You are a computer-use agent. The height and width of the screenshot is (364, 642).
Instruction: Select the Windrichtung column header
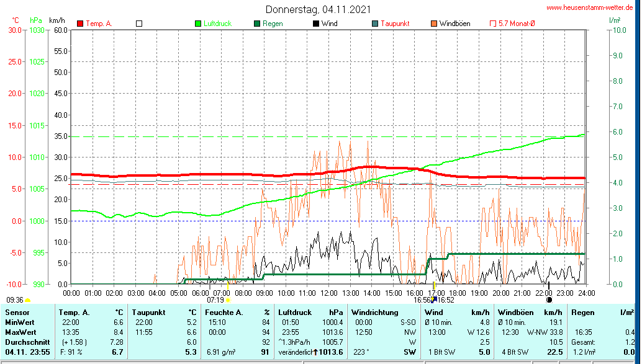click(375, 313)
